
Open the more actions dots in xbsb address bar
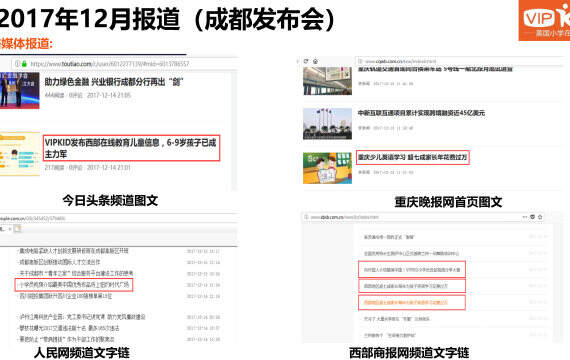[x=525, y=217]
